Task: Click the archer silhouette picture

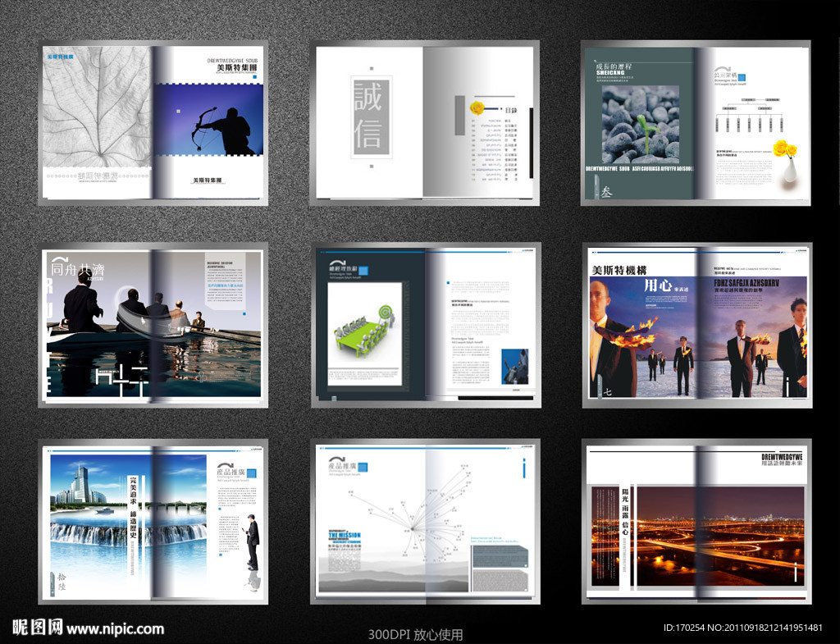Action: coord(209,120)
